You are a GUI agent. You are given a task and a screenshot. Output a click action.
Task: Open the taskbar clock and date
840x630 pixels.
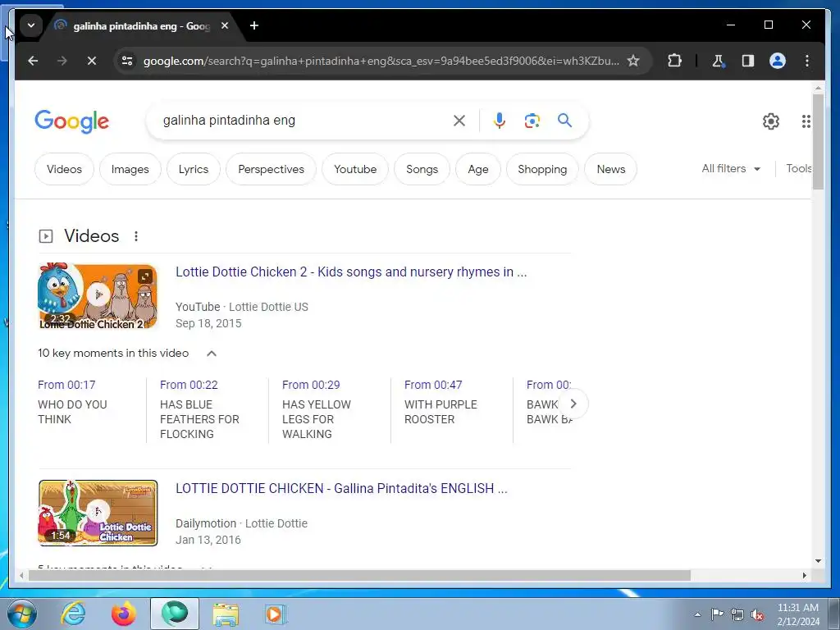[x=797, y=614]
